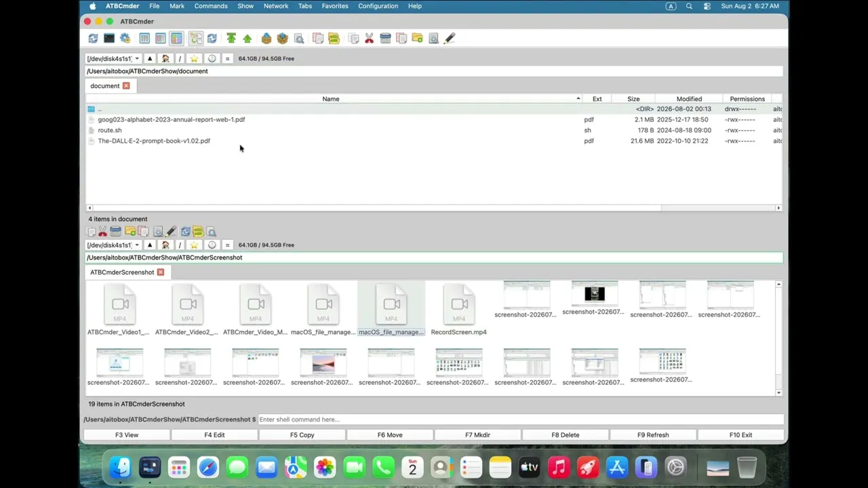The image size is (868, 488).
Task: Click the refresh icon in lower panel toolbar
Action: [185, 232]
